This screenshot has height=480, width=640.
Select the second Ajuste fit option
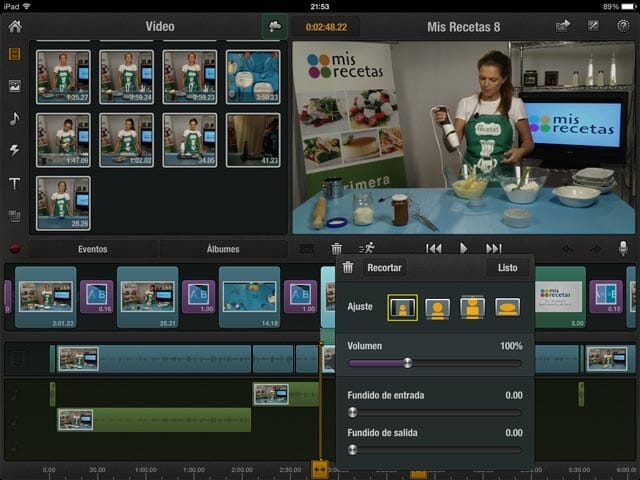(437, 308)
